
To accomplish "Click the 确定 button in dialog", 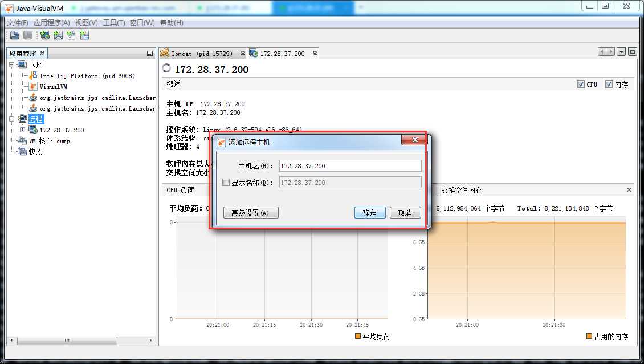I will pyautogui.click(x=370, y=213).
